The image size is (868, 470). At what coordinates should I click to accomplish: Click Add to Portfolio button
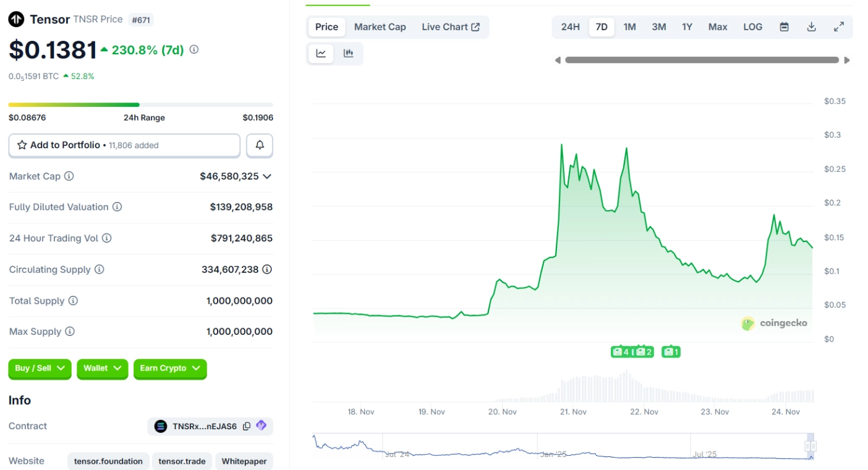point(124,145)
